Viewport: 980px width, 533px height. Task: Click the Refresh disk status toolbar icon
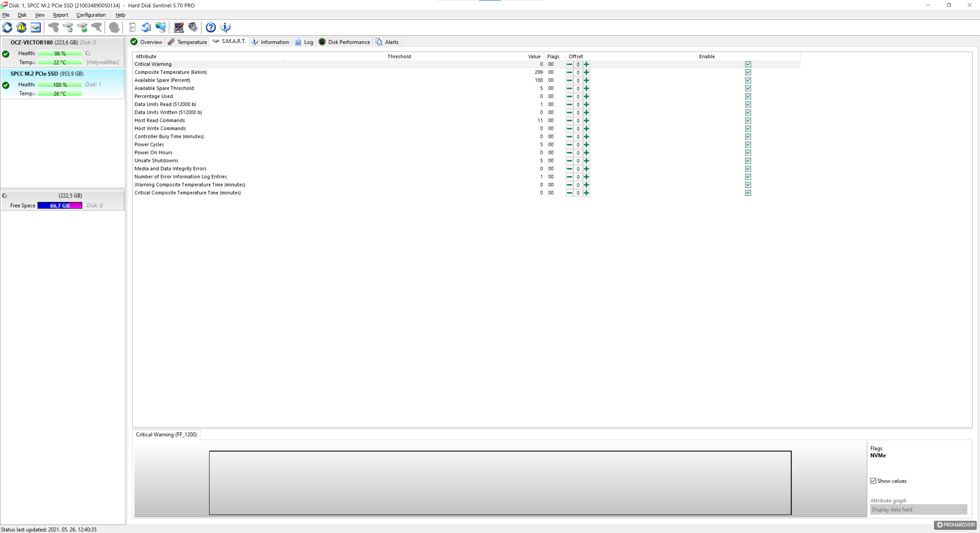tap(7, 27)
